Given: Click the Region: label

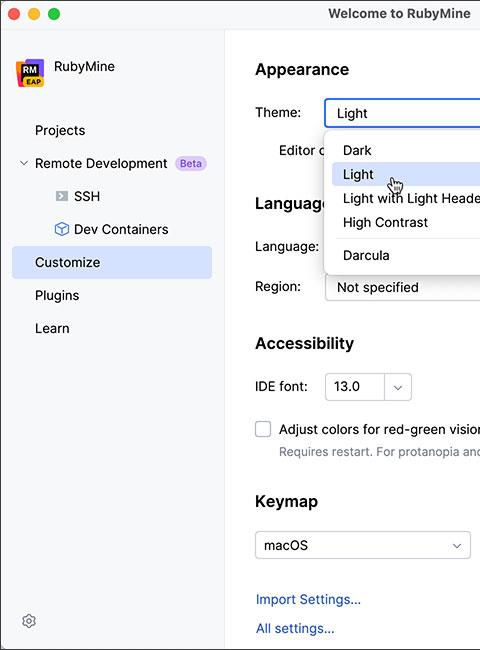Looking at the screenshot, I should [x=278, y=286].
